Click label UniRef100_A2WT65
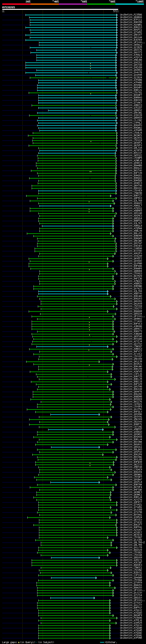This screenshot has width=146, height=644. click(131, 371)
